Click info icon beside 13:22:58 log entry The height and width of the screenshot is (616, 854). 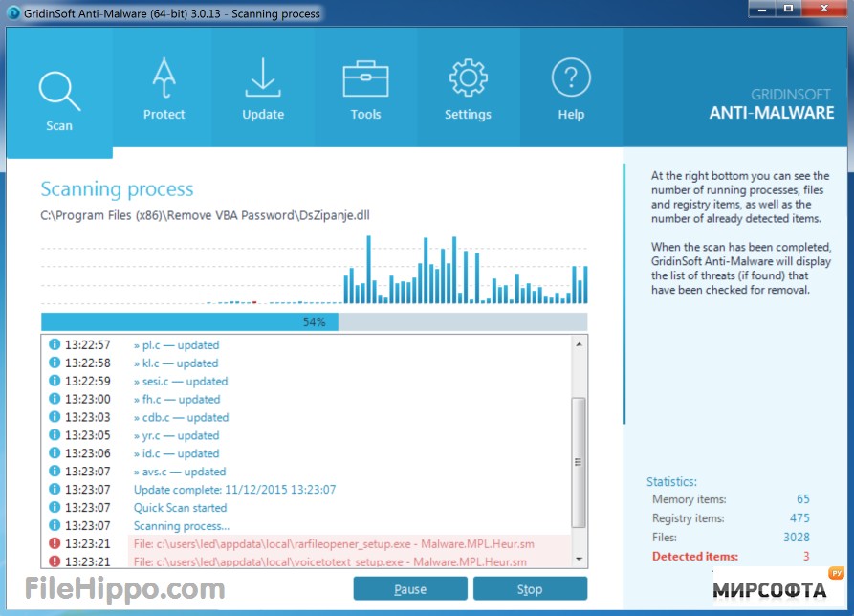55,363
